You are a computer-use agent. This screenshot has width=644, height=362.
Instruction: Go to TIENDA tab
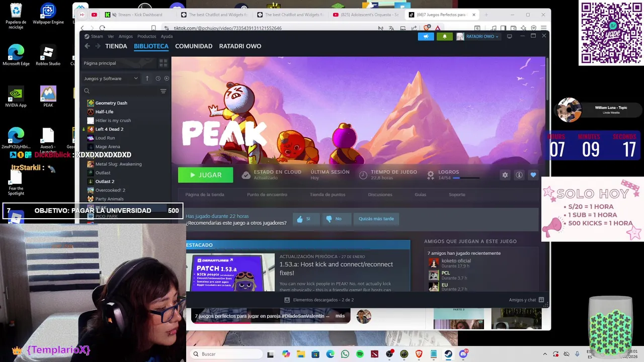click(116, 46)
